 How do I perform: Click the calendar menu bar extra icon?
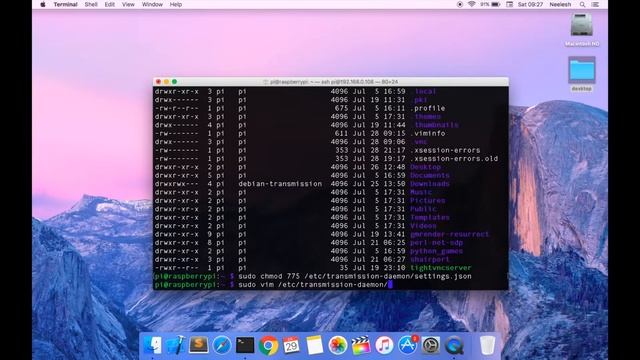tap(509, 4)
